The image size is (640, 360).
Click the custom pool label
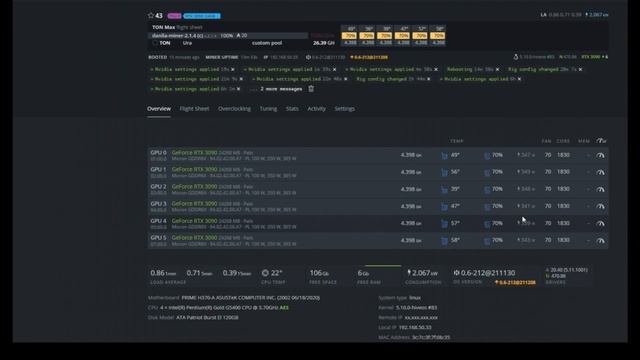click(x=267, y=43)
